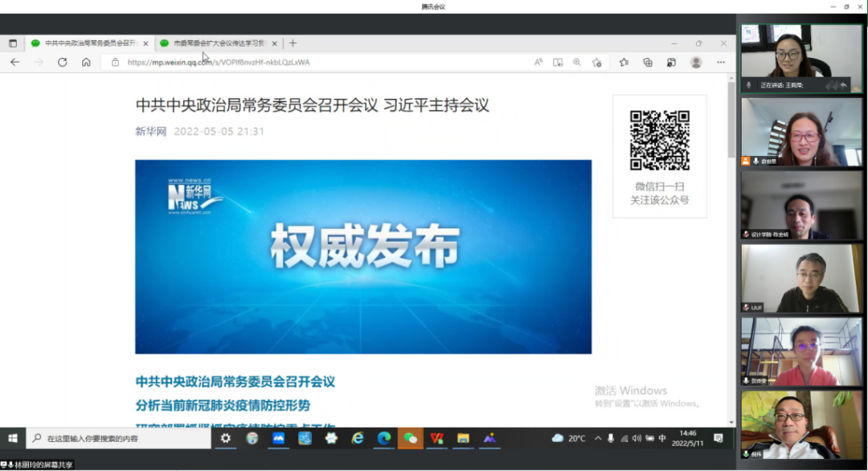868x471 pixels.
Task: Open Microsoft Edge from taskbar
Action: [383, 438]
